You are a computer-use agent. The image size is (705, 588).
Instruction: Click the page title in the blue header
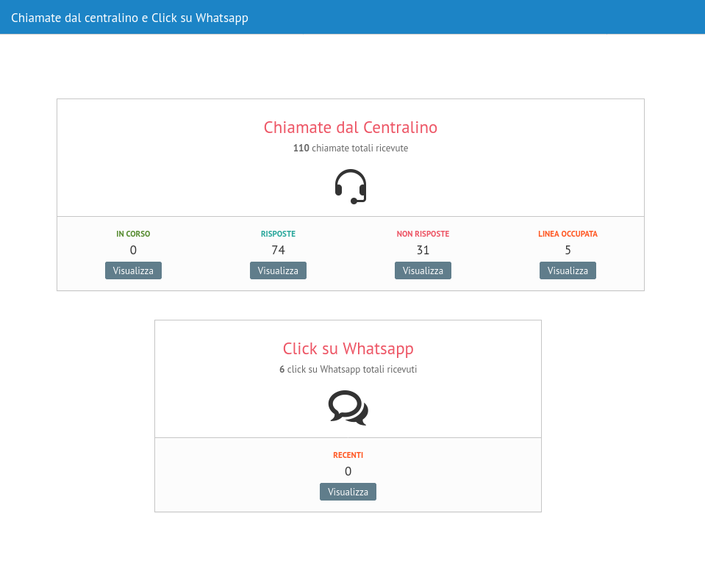pyautogui.click(x=129, y=18)
